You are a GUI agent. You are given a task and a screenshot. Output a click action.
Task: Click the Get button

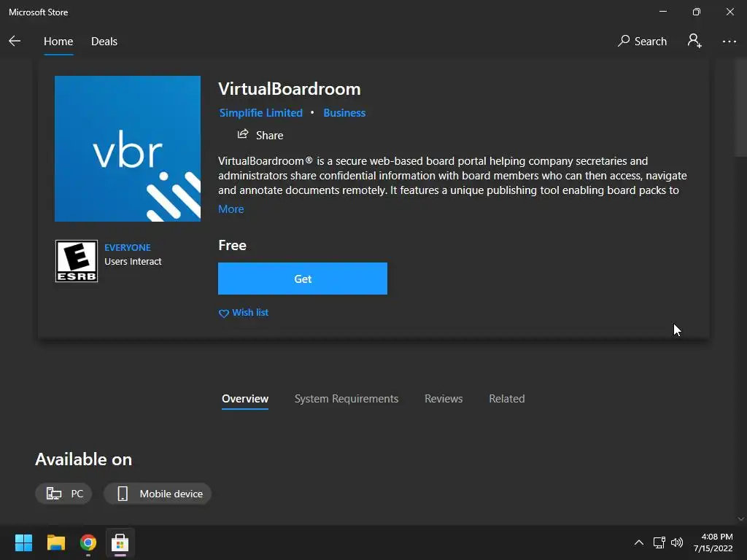coord(303,279)
